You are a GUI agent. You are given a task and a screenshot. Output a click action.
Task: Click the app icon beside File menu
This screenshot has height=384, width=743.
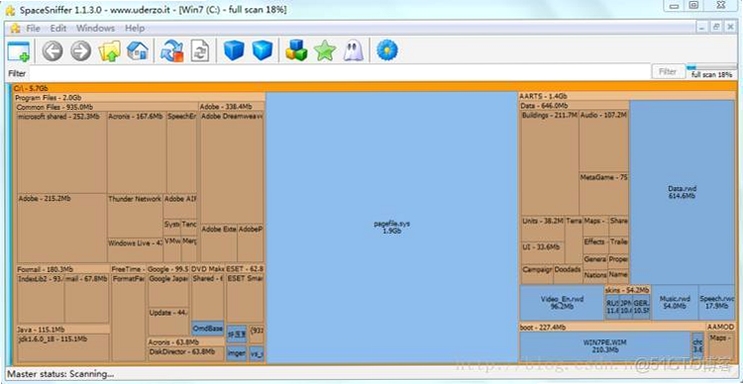pyautogui.click(x=15, y=28)
